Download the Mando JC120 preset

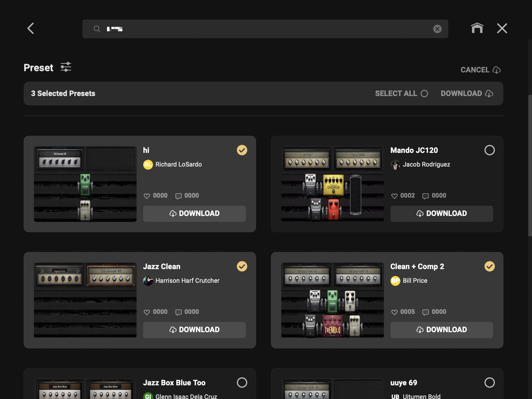tap(442, 213)
